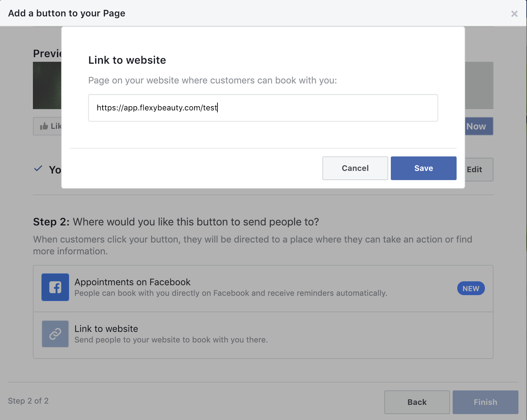Click the blue checkmark icon
The height and width of the screenshot is (420, 527).
38,169
